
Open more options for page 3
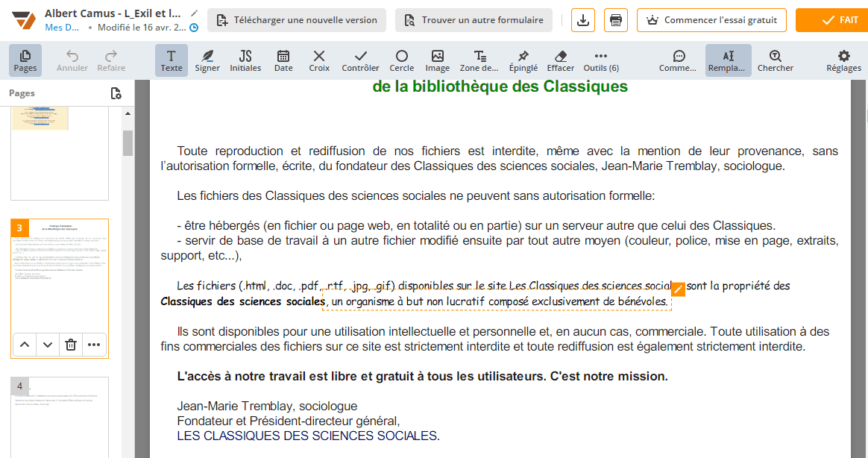tap(94, 345)
